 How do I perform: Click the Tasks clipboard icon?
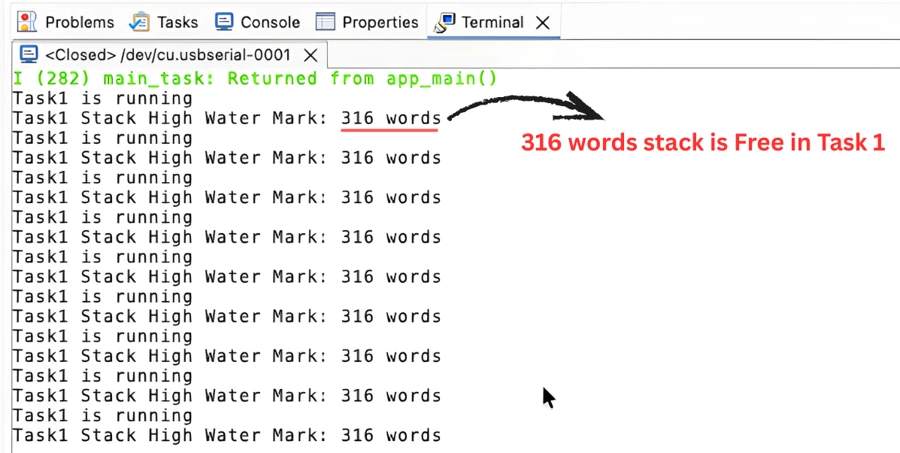pos(140,21)
